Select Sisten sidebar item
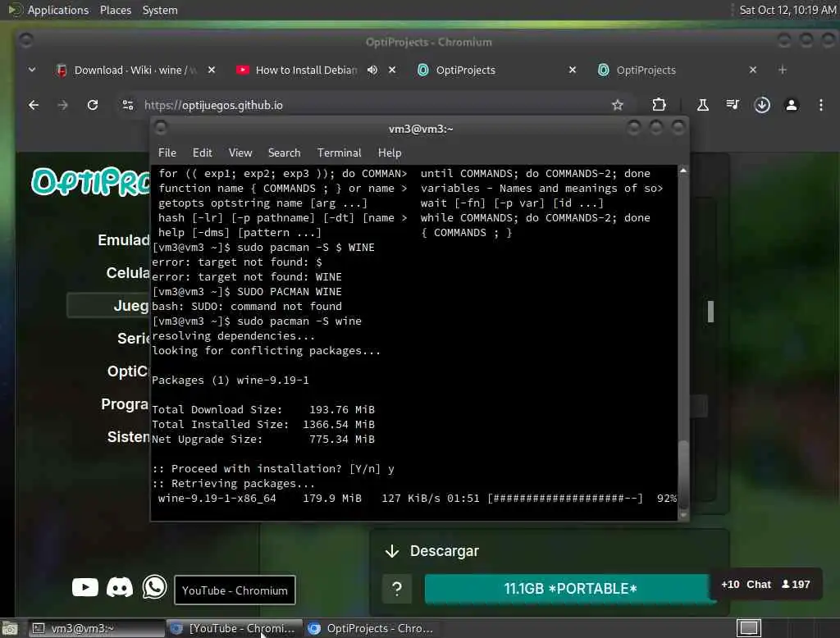This screenshot has width=840, height=638. (x=129, y=437)
